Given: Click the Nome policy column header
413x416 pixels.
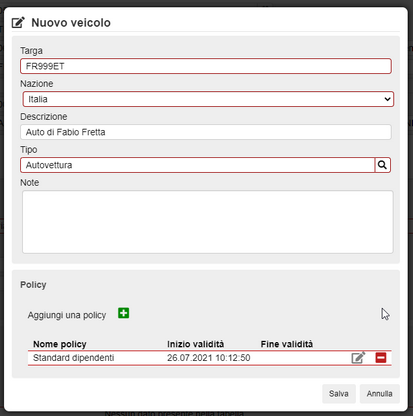Looking at the screenshot, I should 60,344.
